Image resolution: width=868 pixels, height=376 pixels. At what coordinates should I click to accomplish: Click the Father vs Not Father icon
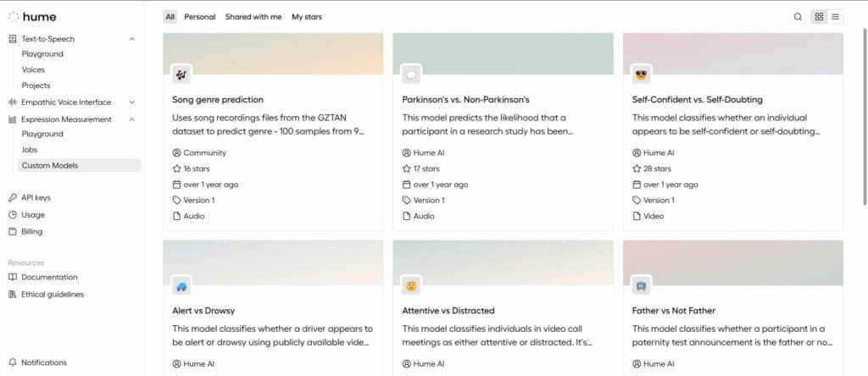[x=642, y=285]
